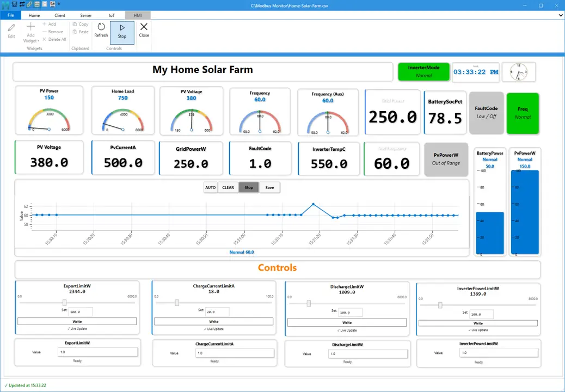Click the Write button under ExportLimitW
The width and height of the screenshot is (565, 392).
coord(77,321)
